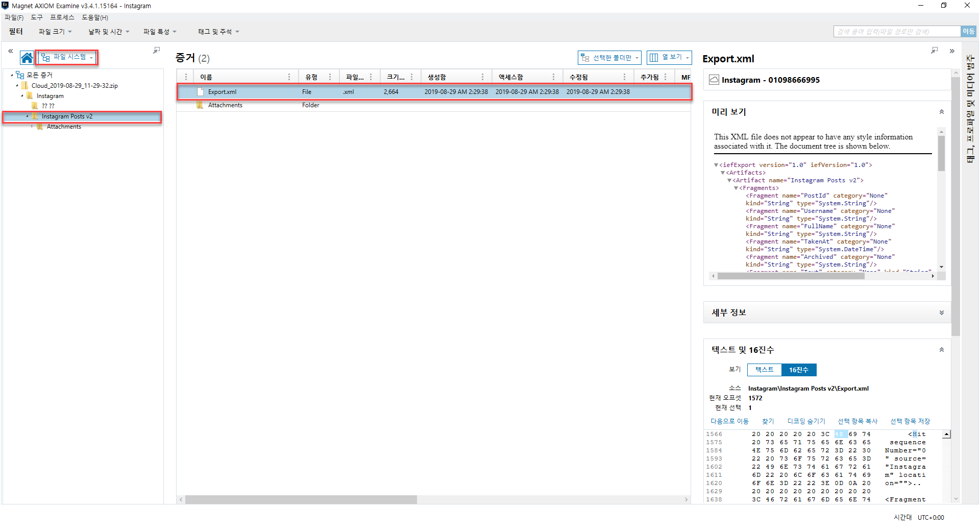Click the Cloud zip folder icon
Screen dimensions: 980x531
tap(25, 86)
